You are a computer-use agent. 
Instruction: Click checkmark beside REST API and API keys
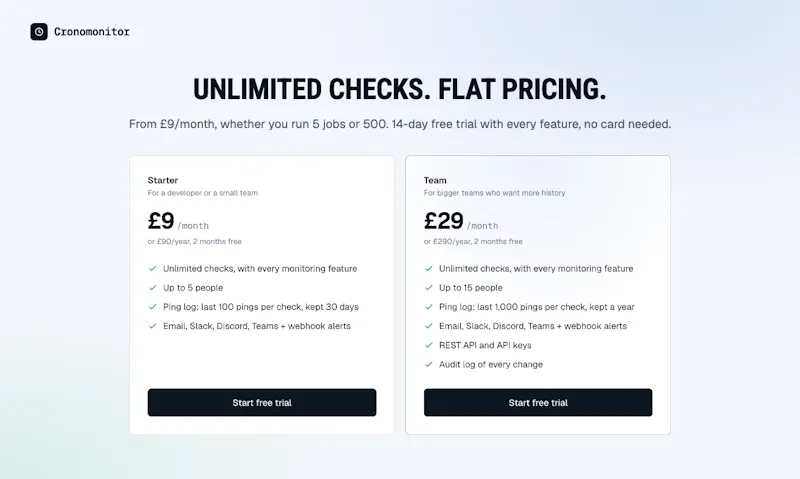[x=429, y=345]
